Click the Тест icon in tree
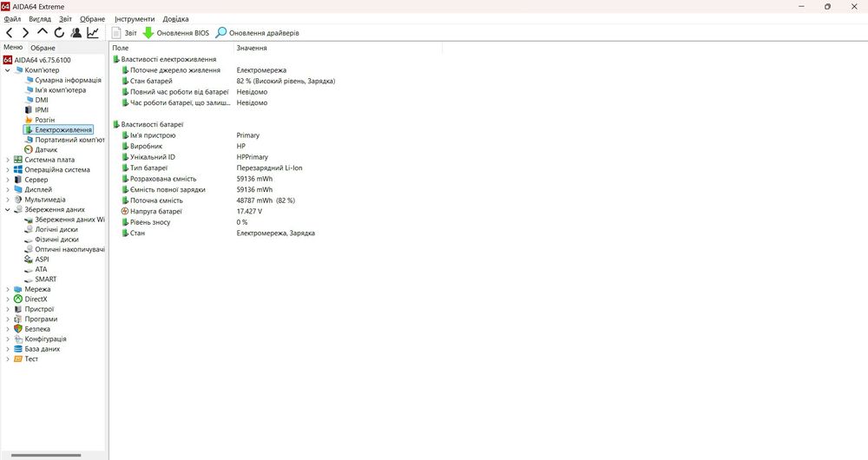This screenshot has height=460, width=868. pos(18,359)
